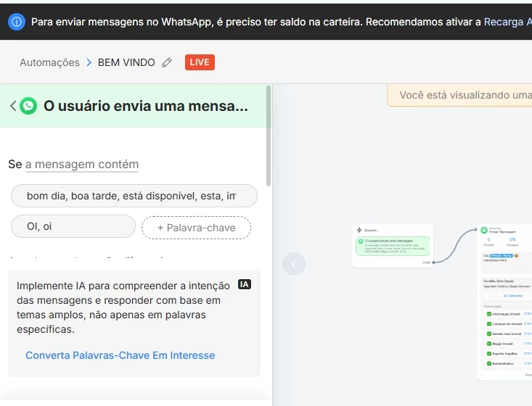The image size is (532, 406).
Task: Go back with the panel's left chevron
Action: click(13, 106)
